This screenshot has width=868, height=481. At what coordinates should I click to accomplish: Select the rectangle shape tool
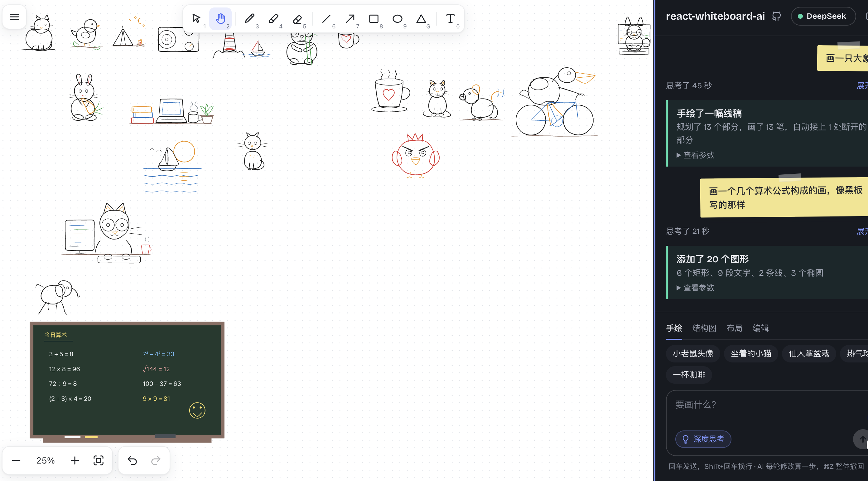(x=374, y=18)
